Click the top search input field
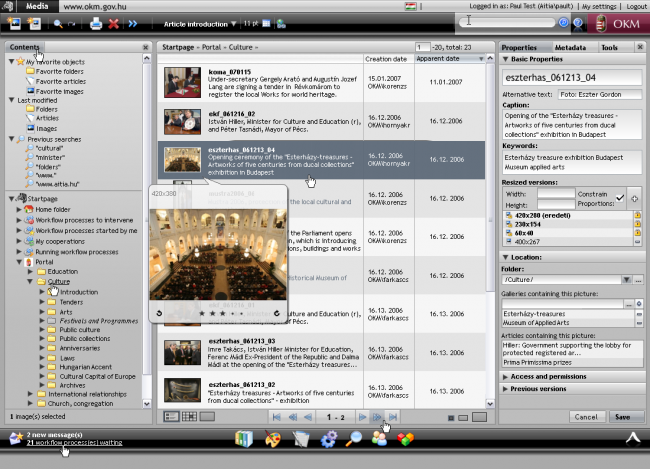650x469 pixels. [x=507, y=22]
